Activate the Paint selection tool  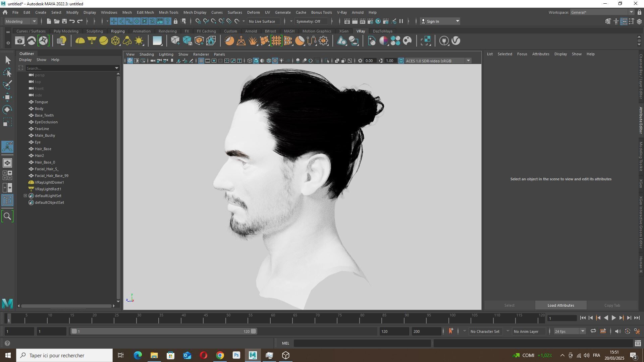(x=7, y=85)
